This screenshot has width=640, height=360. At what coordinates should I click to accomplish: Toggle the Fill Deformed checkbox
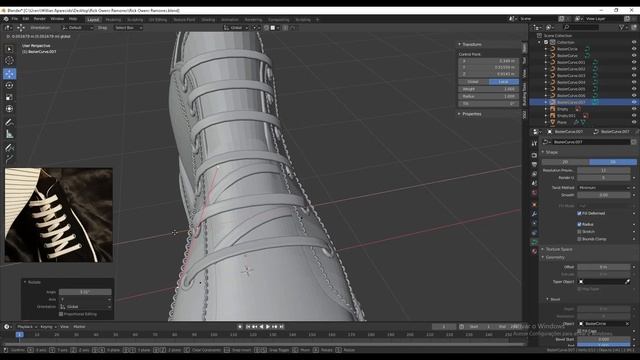[579, 213]
